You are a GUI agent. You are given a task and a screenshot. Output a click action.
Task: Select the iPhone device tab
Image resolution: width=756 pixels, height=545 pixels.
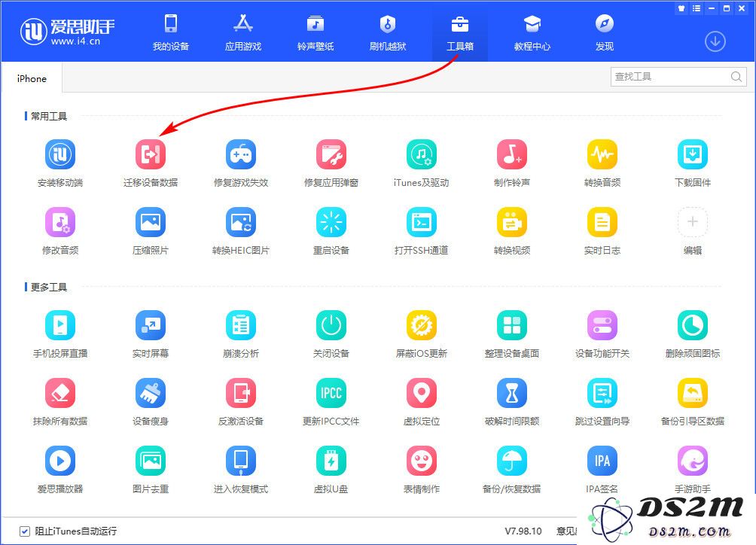pos(32,78)
